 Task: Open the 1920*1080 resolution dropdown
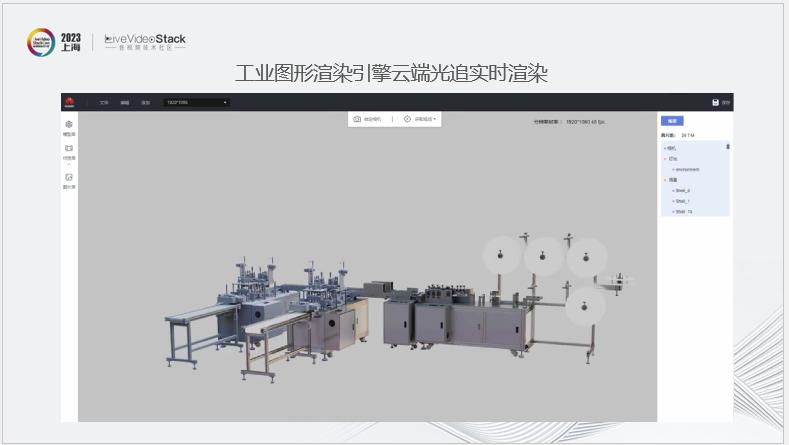click(196, 102)
